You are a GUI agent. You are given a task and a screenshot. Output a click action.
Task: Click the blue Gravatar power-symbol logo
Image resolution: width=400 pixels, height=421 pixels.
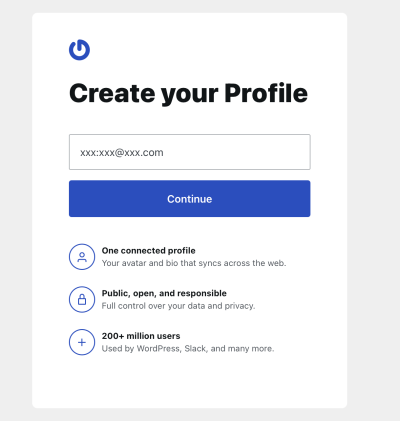pos(79,50)
